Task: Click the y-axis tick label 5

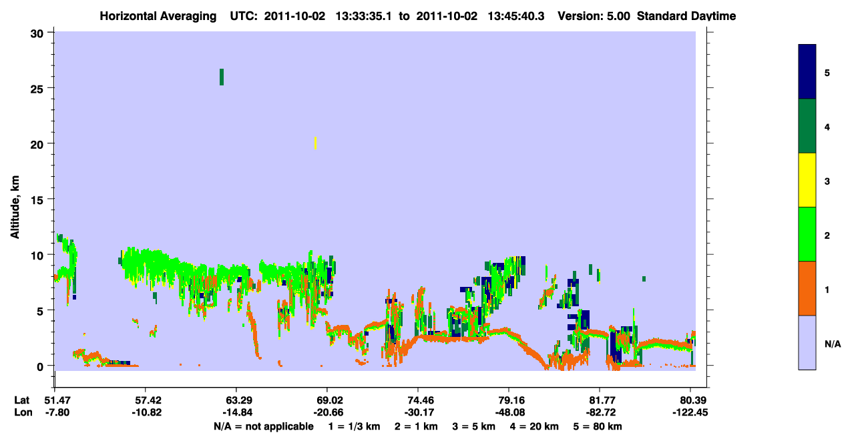Action: click(41, 310)
